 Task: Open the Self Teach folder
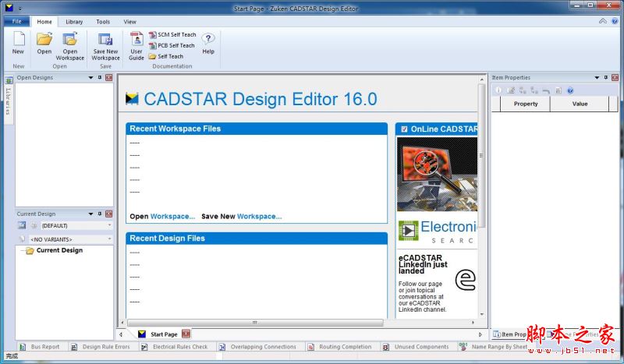click(166, 56)
